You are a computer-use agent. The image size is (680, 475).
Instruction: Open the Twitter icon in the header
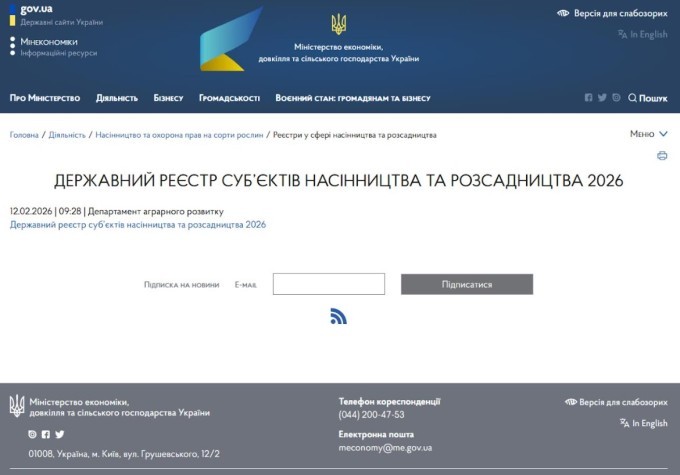(603, 98)
